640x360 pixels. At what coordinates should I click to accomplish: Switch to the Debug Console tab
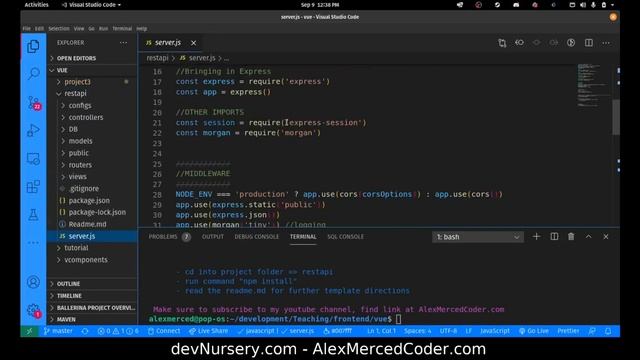tap(256, 237)
